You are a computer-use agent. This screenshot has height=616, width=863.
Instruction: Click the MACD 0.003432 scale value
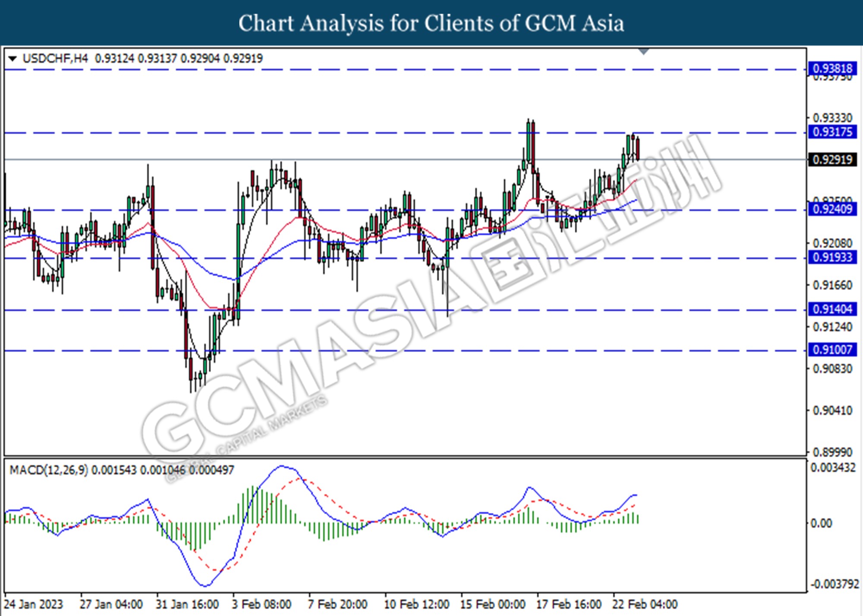click(x=833, y=468)
